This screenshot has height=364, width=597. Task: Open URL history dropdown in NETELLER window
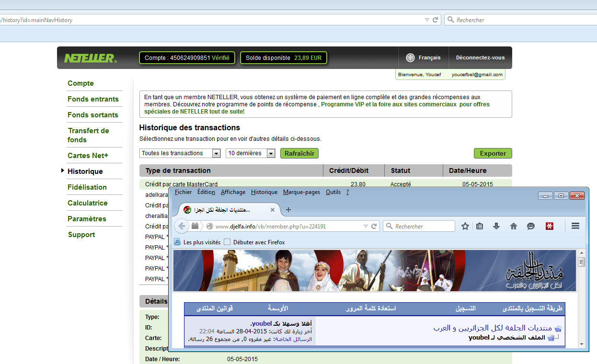tap(427, 20)
